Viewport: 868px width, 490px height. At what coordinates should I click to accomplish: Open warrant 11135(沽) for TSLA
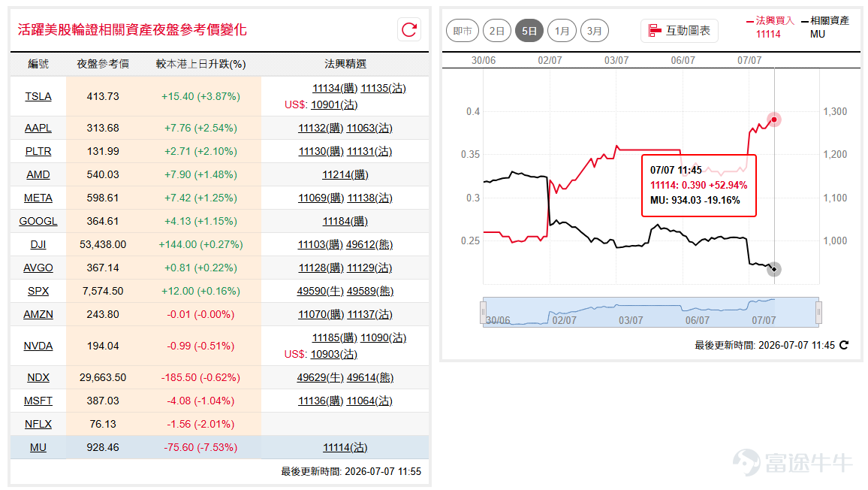(383, 88)
